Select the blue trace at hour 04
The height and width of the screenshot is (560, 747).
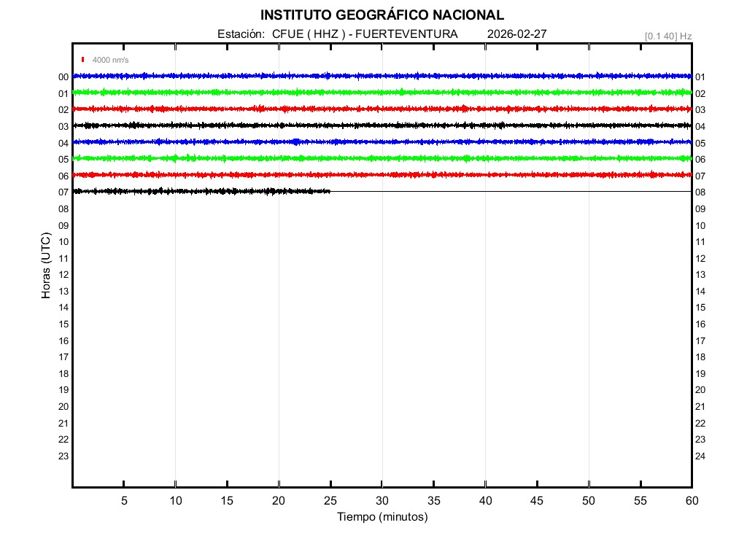[382, 141]
